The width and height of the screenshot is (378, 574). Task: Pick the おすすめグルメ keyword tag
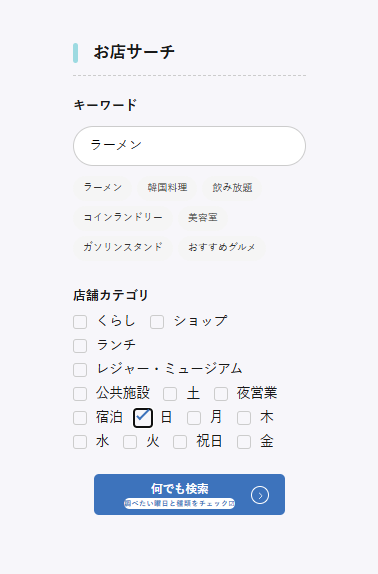click(x=221, y=247)
